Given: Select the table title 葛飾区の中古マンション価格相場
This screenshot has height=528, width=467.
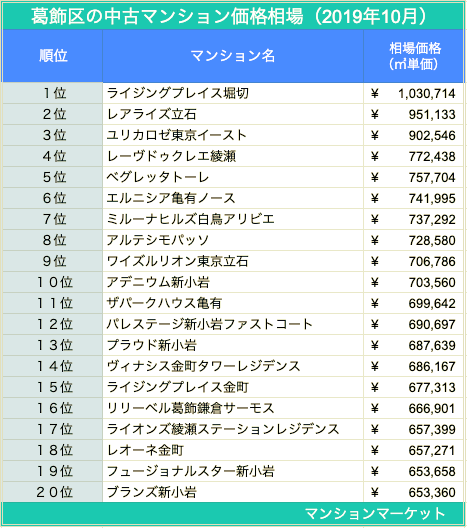Looking at the screenshot, I should (167, 16).
